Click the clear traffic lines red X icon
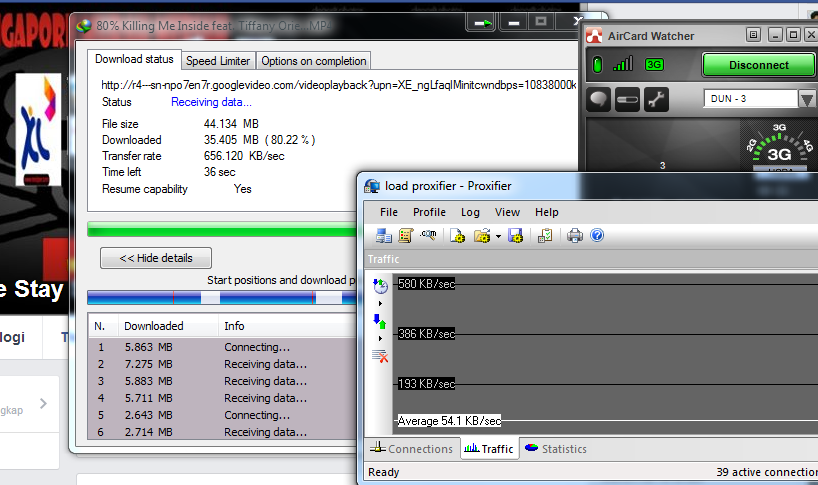This screenshot has height=485, width=818. click(380, 356)
